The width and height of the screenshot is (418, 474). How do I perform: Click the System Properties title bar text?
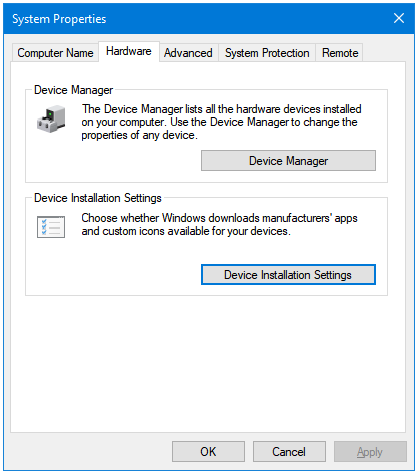(x=59, y=19)
